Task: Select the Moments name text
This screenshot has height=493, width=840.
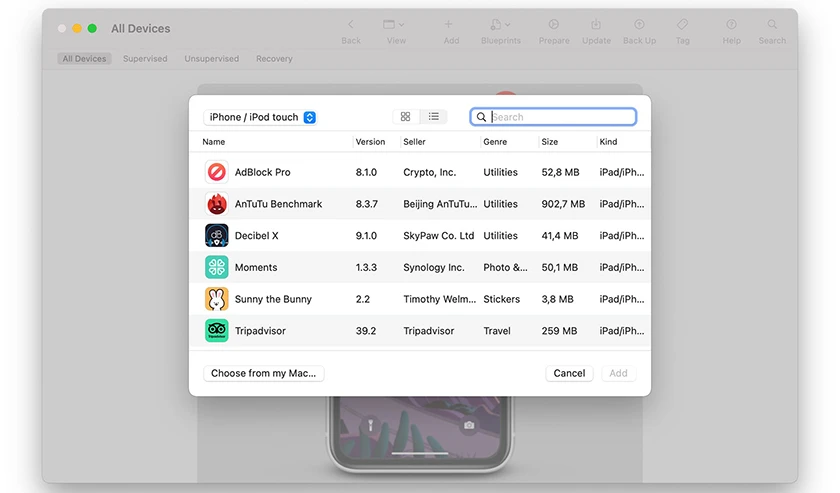Action: [x=256, y=267]
